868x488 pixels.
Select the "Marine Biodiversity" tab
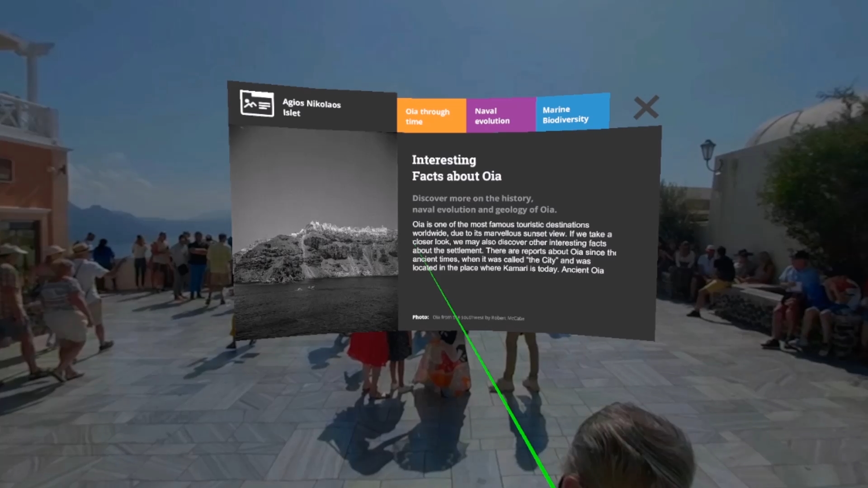pos(573,113)
